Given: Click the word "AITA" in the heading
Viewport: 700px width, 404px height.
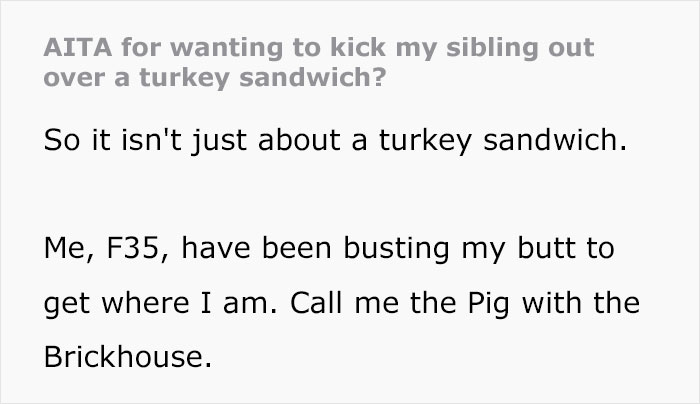Looking at the screenshot, I should [78, 47].
